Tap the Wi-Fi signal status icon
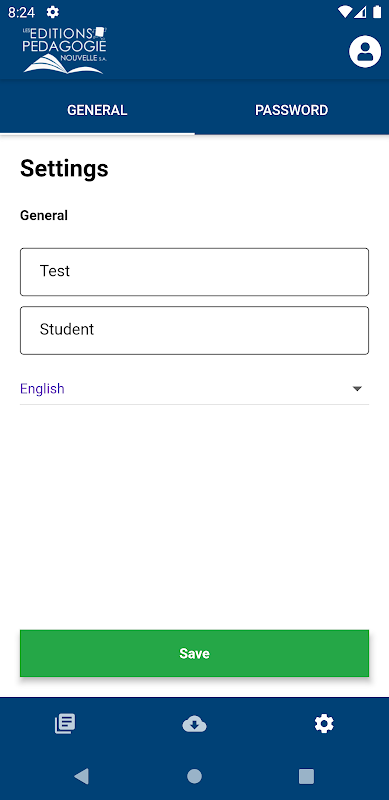This screenshot has height=800, width=389. (x=345, y=12)
